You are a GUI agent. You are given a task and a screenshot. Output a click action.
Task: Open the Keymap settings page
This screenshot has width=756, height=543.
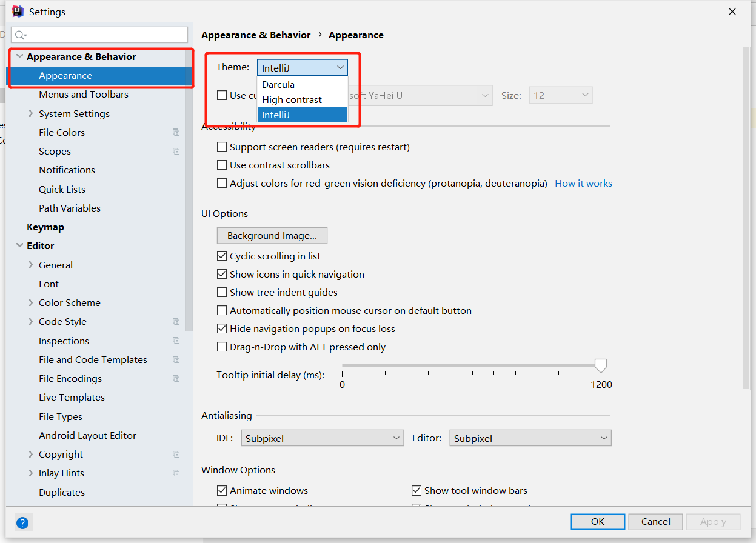pos(45,227)
